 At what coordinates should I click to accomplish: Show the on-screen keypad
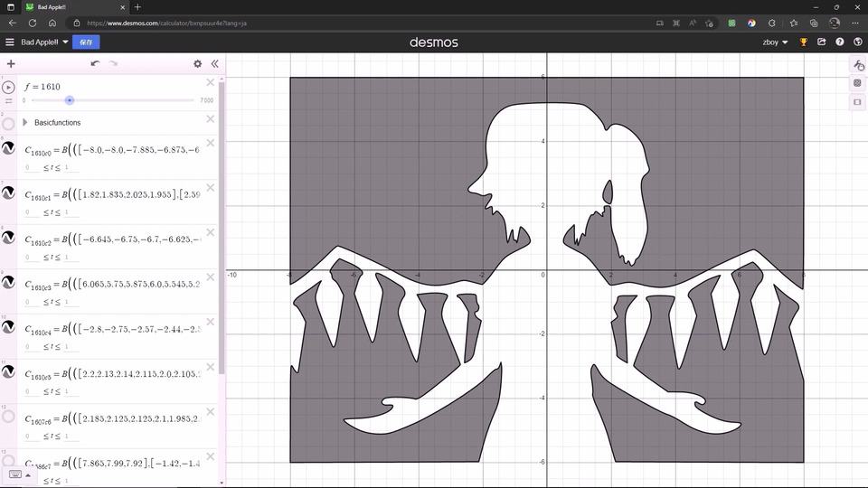tap(15, 474)
